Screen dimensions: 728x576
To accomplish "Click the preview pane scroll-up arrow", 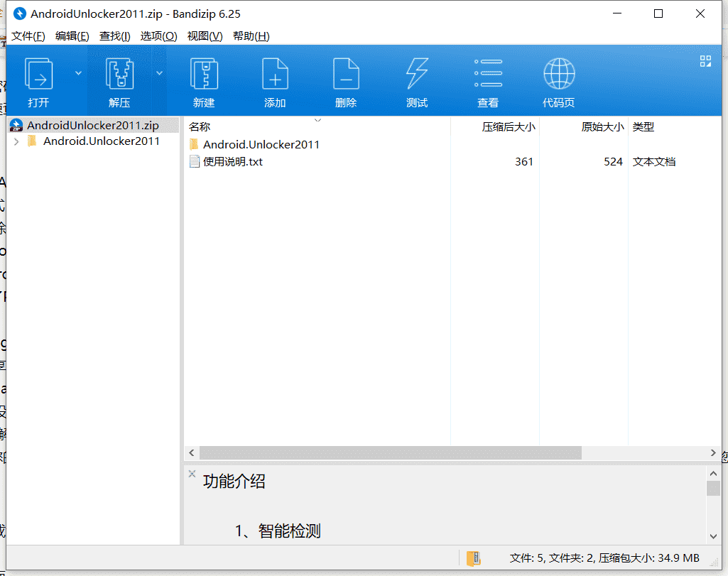I will tap(713, 474).
